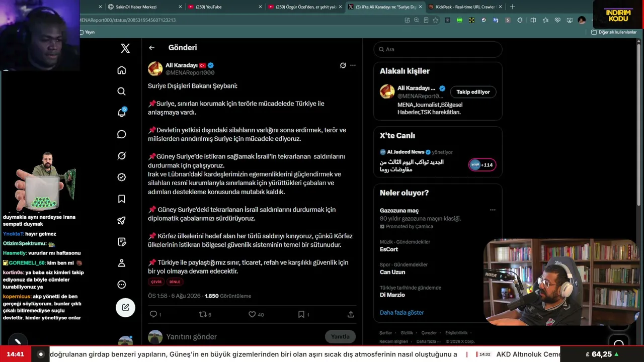This screenshot has height=362, width=644.
Task: Click the browser profile avatar icon
Action: 582,20
